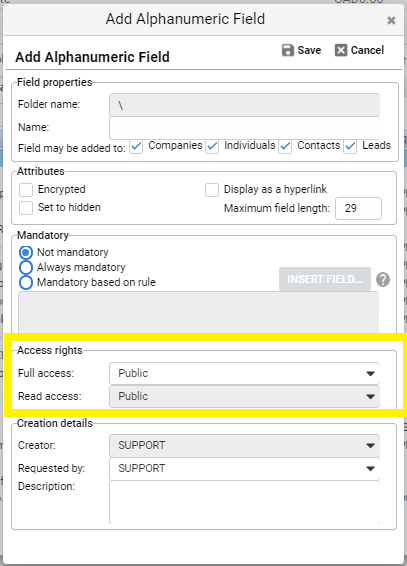
Task: Enable the Encrypted attribute
Action: click(x=26, y=190)
